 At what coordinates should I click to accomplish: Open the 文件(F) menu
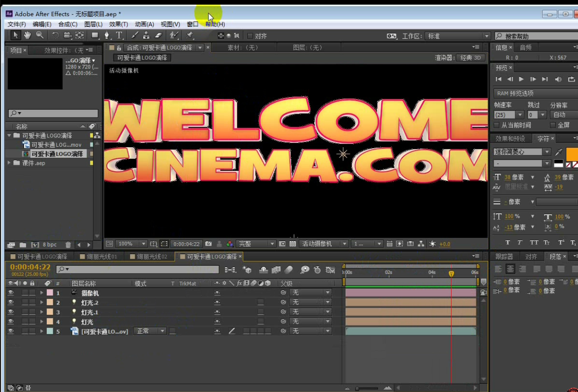tap(17, 24)
